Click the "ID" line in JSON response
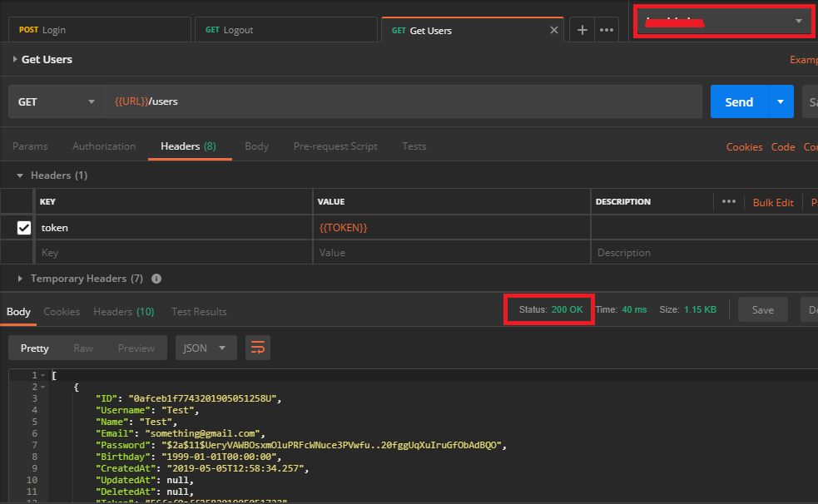The image size is (818, 504). coord(188,398)
